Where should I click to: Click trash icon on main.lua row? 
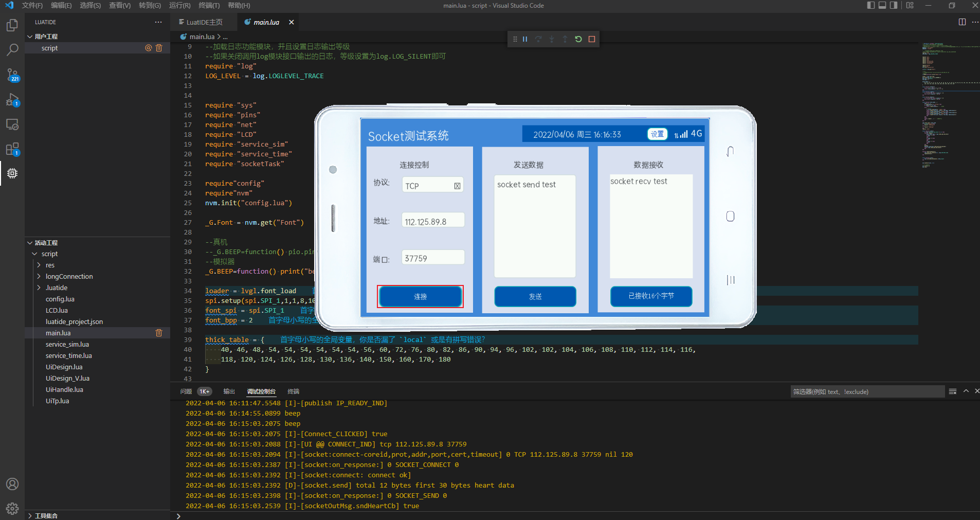[x=159, y=333]
